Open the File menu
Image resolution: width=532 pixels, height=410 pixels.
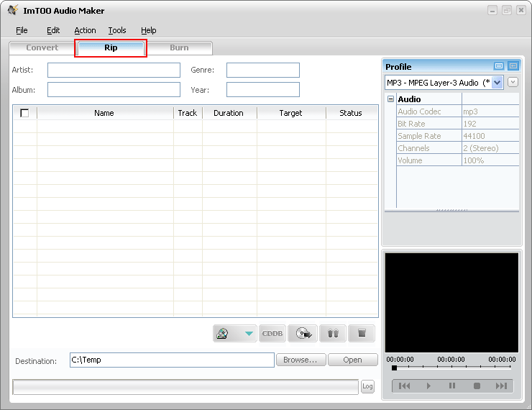[x=22, y=30]
